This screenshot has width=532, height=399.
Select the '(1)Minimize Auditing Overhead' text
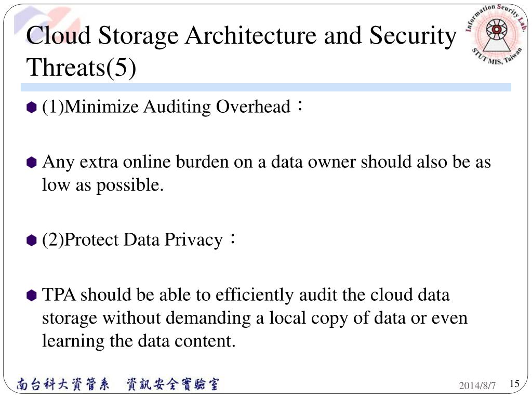[x=167, y=107]
